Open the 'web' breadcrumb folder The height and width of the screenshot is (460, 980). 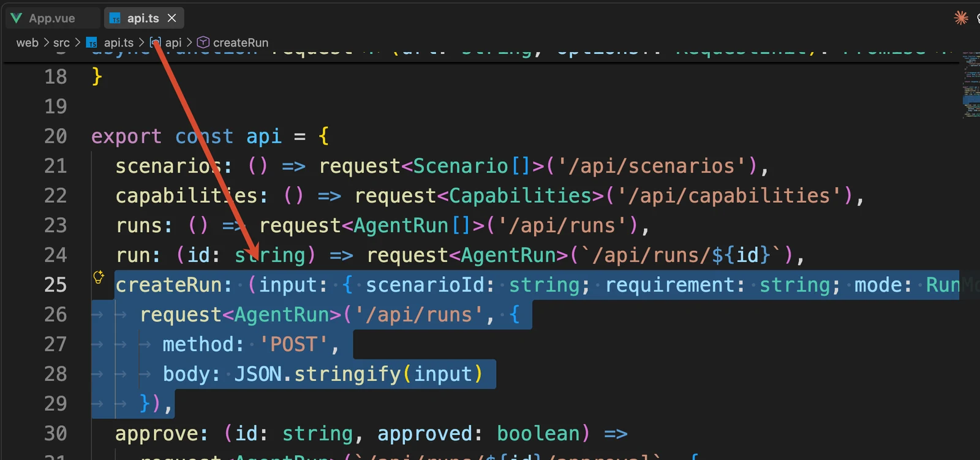point(27,43)
